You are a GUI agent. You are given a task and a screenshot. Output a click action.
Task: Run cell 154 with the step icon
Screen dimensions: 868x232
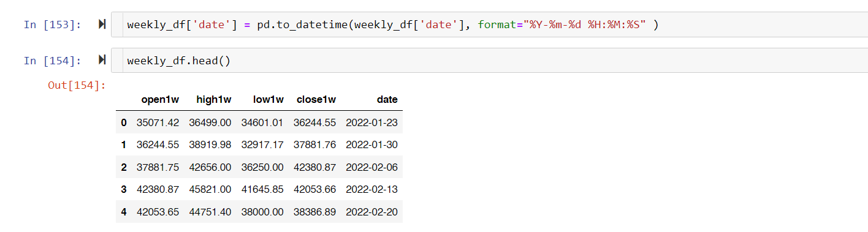(x=102, y=61)
